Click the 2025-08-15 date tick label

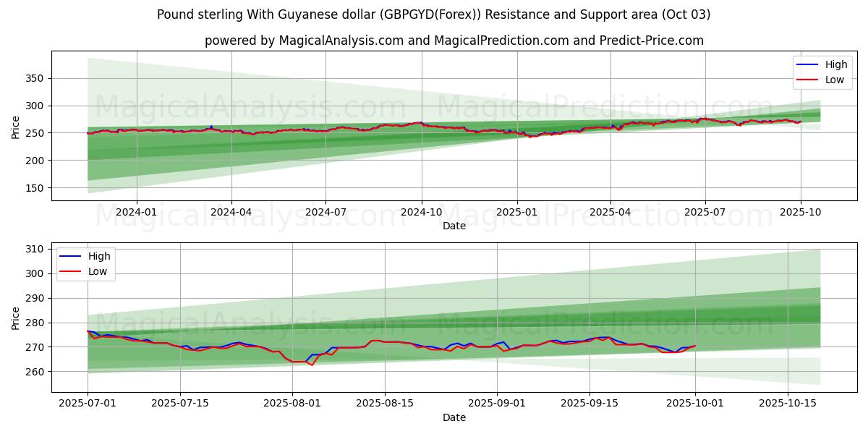384,404
